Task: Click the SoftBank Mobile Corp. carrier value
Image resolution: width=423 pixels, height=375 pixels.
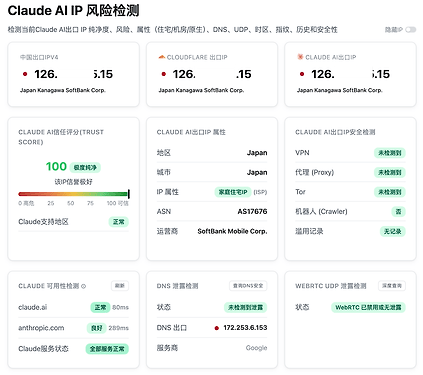Action: [232, 231]
